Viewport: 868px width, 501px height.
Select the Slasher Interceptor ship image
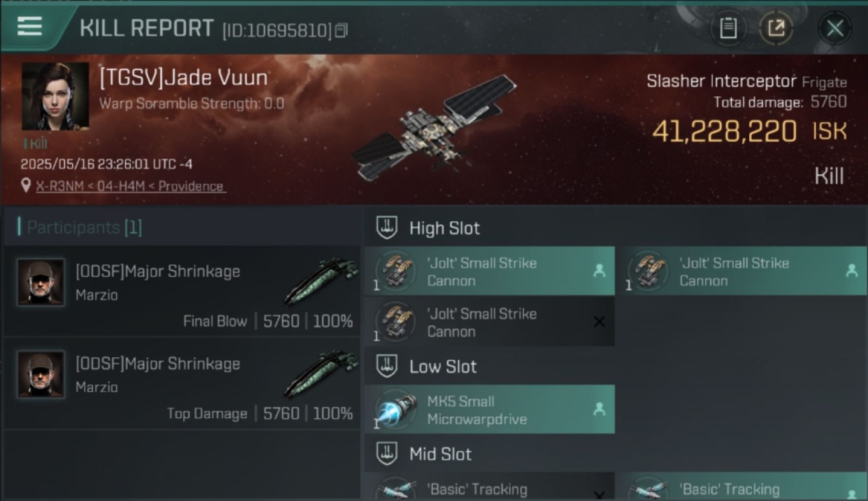435,127
